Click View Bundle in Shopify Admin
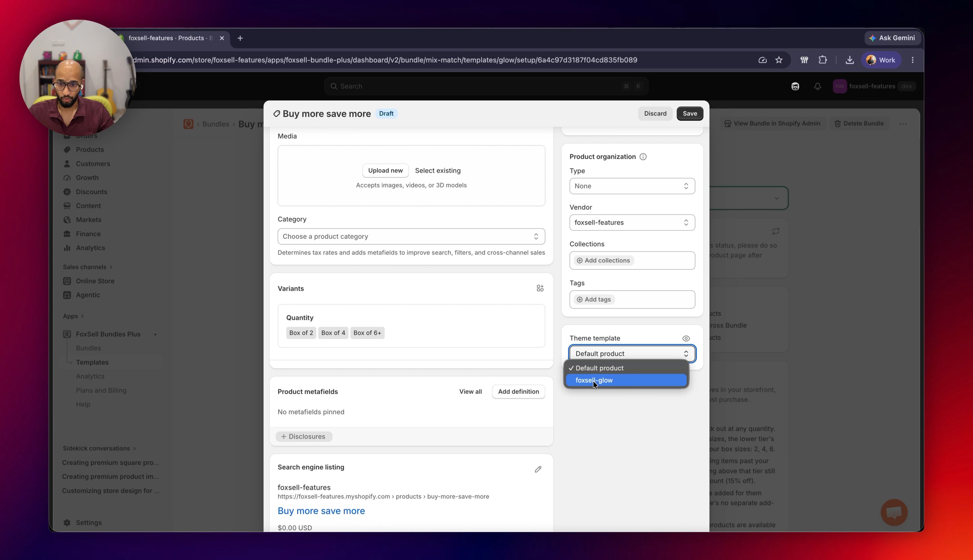Viewport: 973px width, 560px height. (x=773, y=124)
